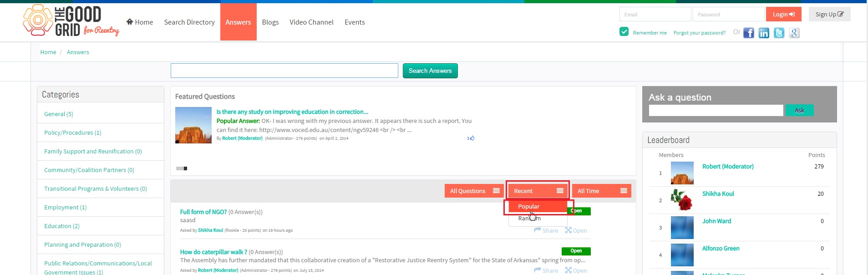Click the Login button
Viewport: 868px width, 275px height.
click(x=784, y=14)
